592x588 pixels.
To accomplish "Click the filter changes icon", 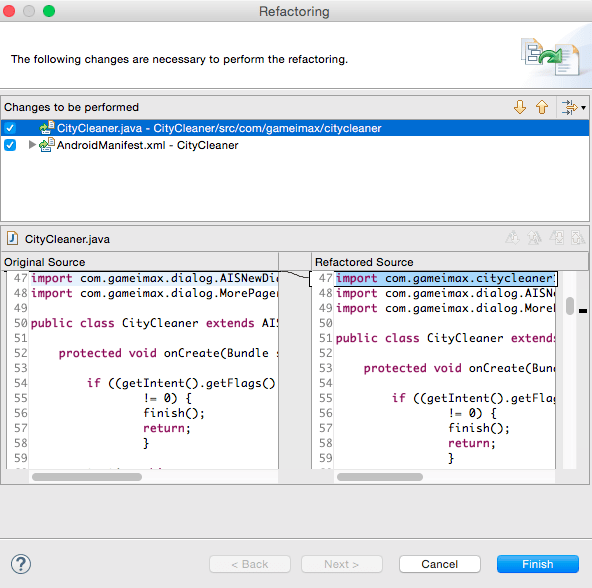I will pyautogui.click(x=569, y=107).
